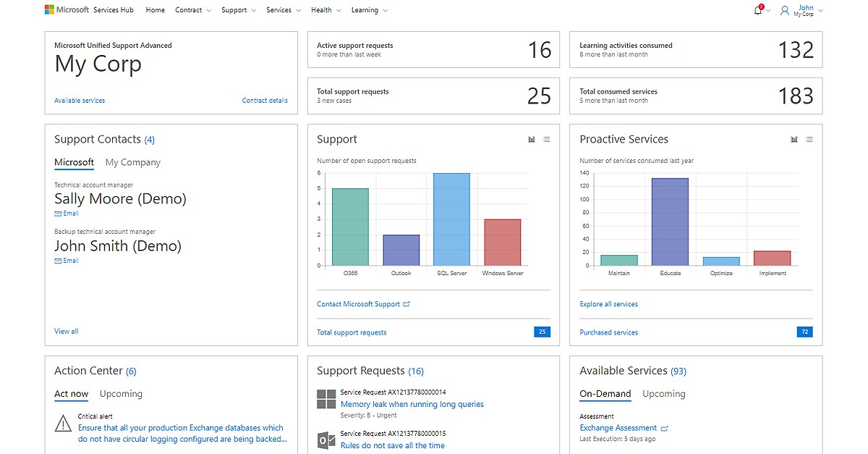Screen dimensions: 868x454
Task: Open the Exchange databases critical alert link
Action: (x=182, y=433)
